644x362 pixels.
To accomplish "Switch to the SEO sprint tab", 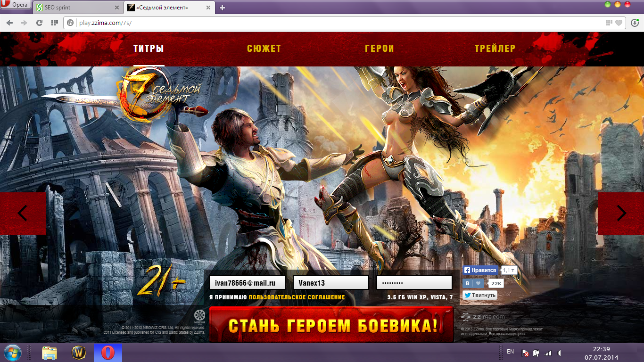I will [78, 8].
